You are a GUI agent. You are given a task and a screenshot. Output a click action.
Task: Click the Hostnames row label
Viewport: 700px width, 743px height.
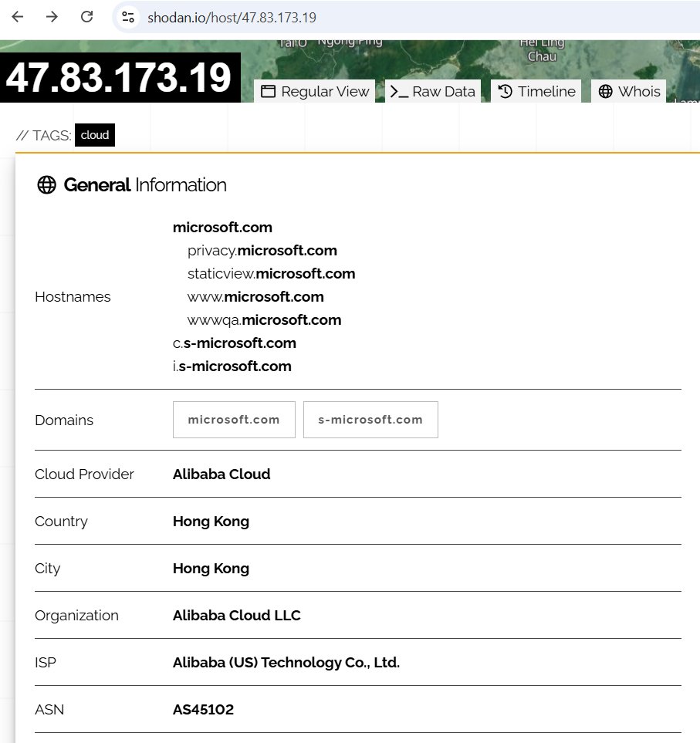click(73, 297)
